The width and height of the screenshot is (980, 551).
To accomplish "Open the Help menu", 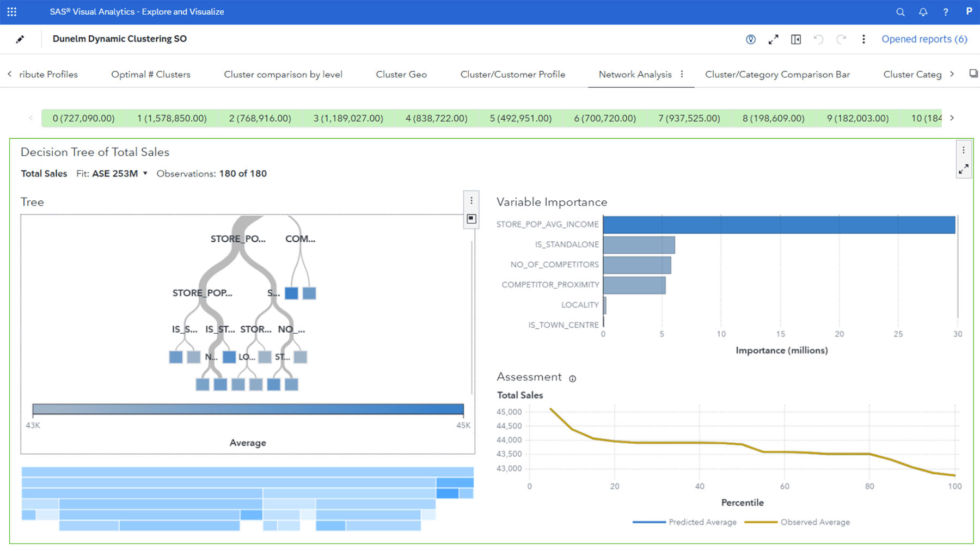I will tap(946, 11).
